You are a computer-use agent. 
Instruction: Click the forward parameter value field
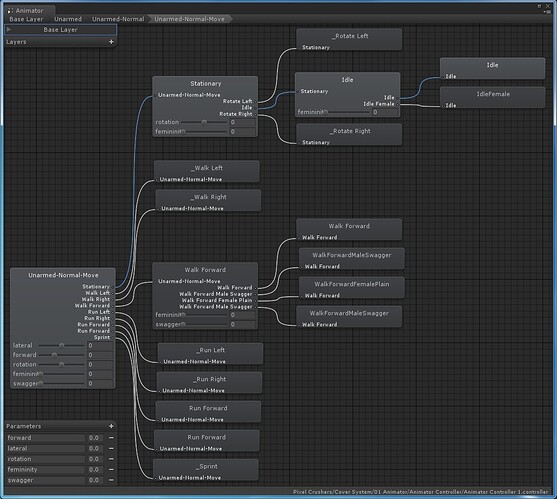point(95,438)
